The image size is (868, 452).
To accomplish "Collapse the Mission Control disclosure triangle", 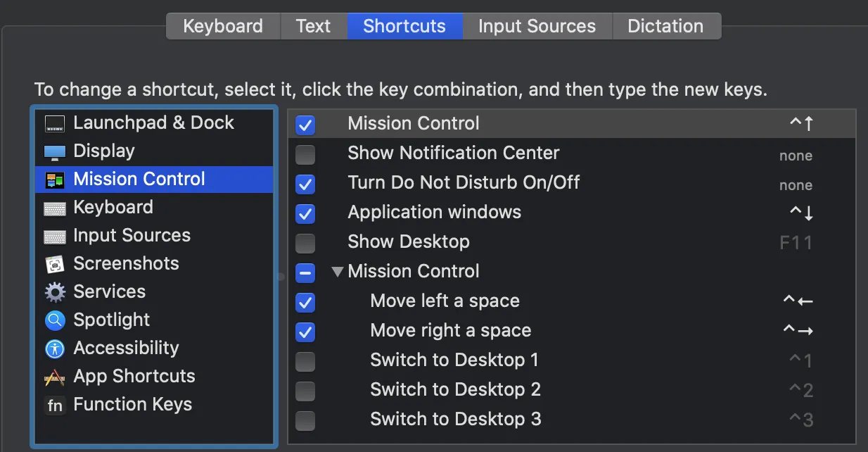I will click(338, 272).
